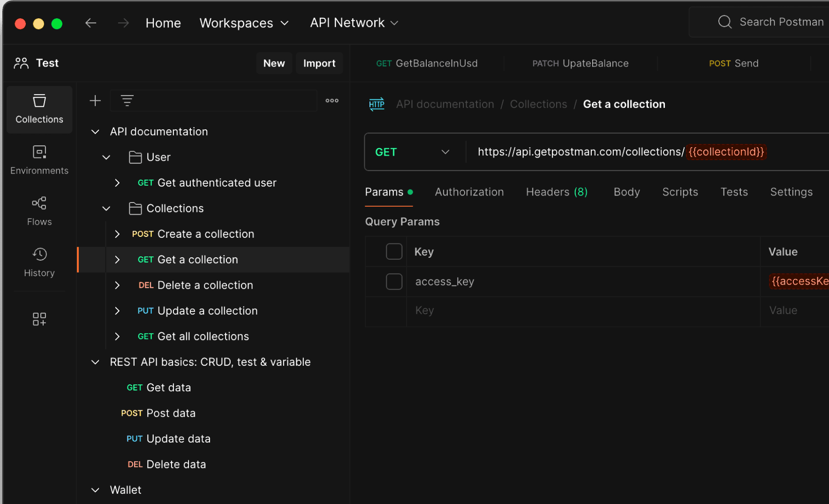The height and width of the screenshot is (504, 829).
Task: Click the access_key key cell
Action: (x=583, y=281)
